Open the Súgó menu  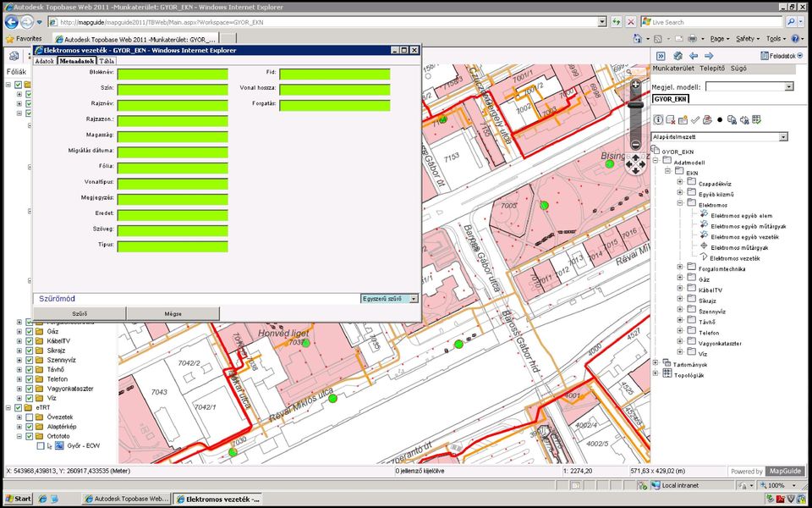pyautogui.click(x=738, y=69)
